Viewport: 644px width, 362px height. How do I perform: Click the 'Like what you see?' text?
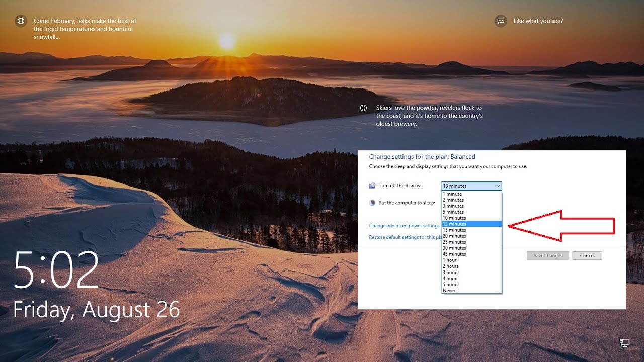click(x=538, y=21)
